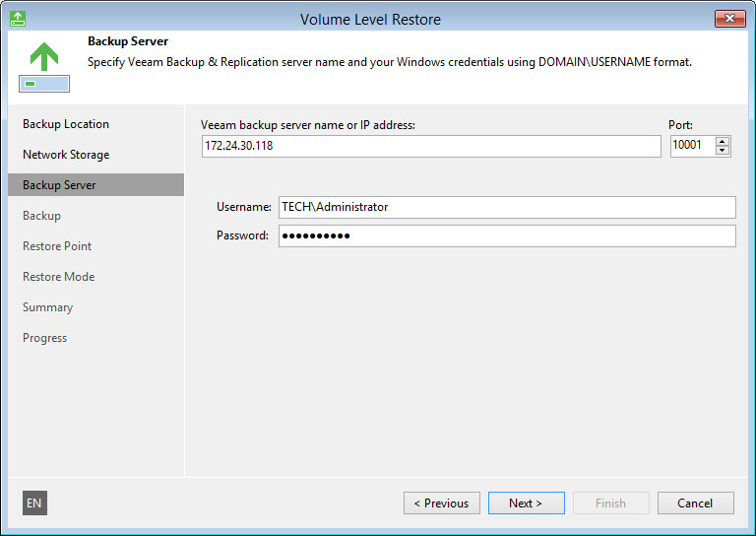Switch input language with EN indicator

tap(34, 502)
